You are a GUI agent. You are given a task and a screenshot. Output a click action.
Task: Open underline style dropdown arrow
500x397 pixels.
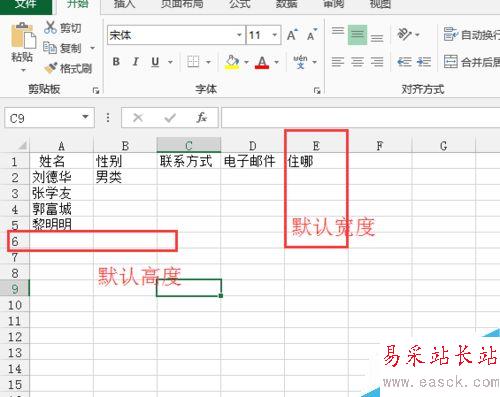(170, 62)
